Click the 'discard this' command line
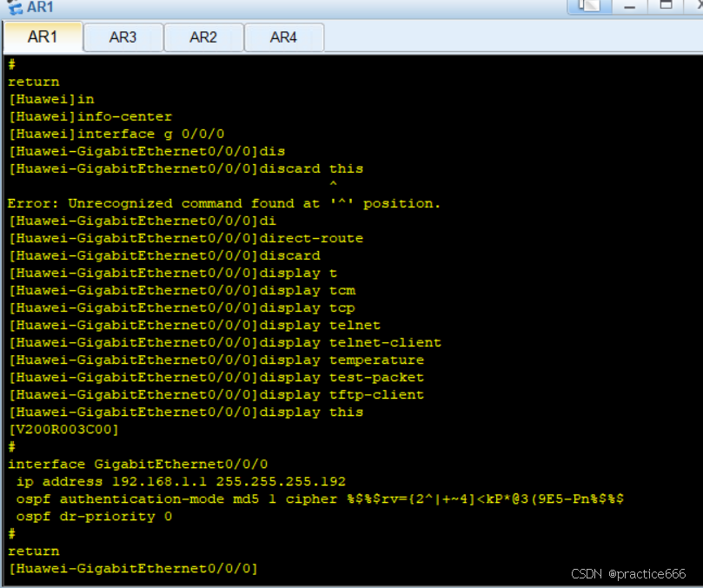The width and height of the screenshot is (703, 588). pyautogui.click(x=186, y=168)
